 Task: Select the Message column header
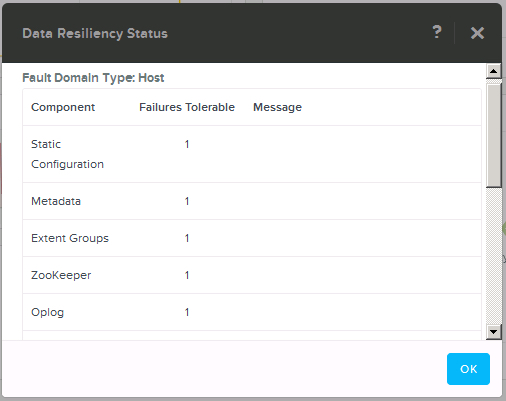(277, 107)
